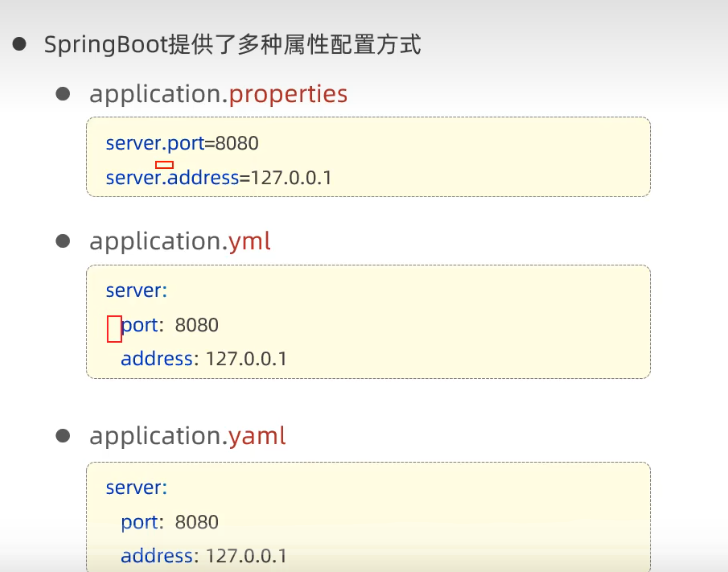Image resolution: width=728 pixels, height=572 pixels.
Task: Click the server.address=127.0.0.1 line
Action: (x=218, y=178)
